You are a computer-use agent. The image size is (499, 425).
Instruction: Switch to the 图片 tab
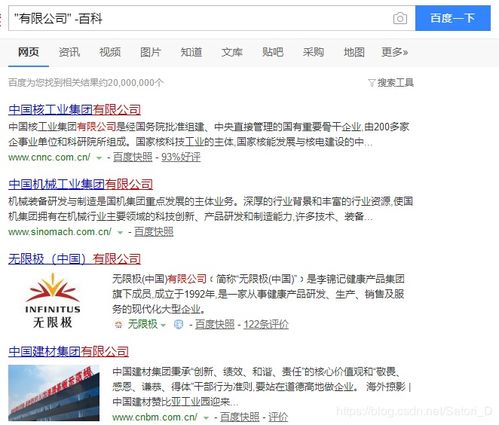[x=150, y=52]
